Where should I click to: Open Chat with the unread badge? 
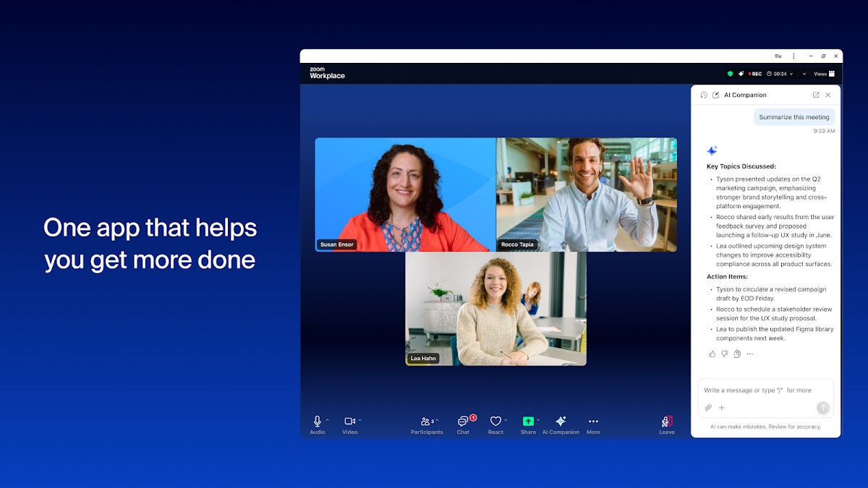[x=463, y=421]
